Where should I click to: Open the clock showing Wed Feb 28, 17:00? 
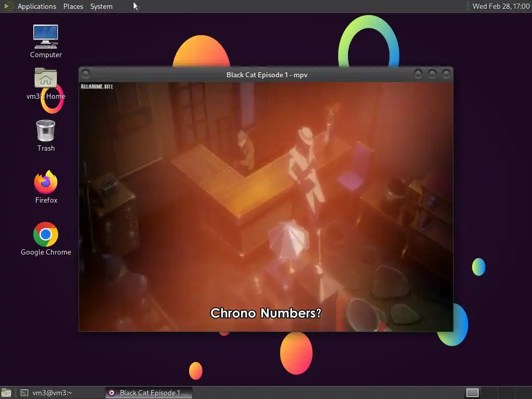coord(501,6)
